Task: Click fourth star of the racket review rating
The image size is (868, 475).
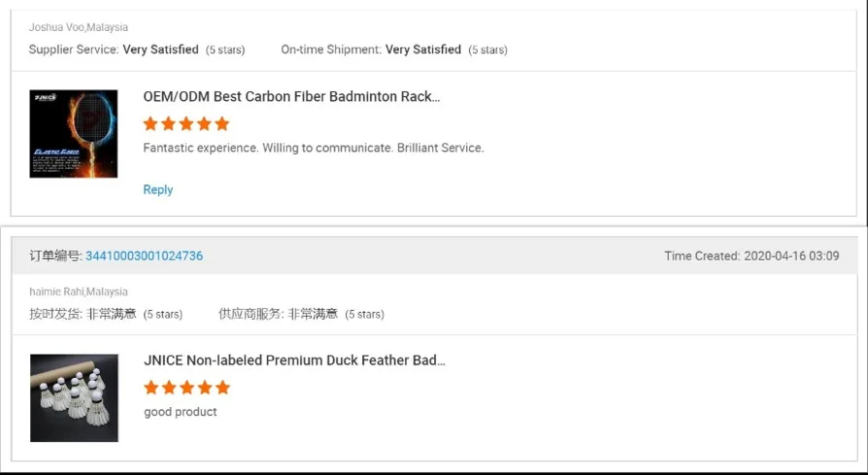Action: point(204,124)
